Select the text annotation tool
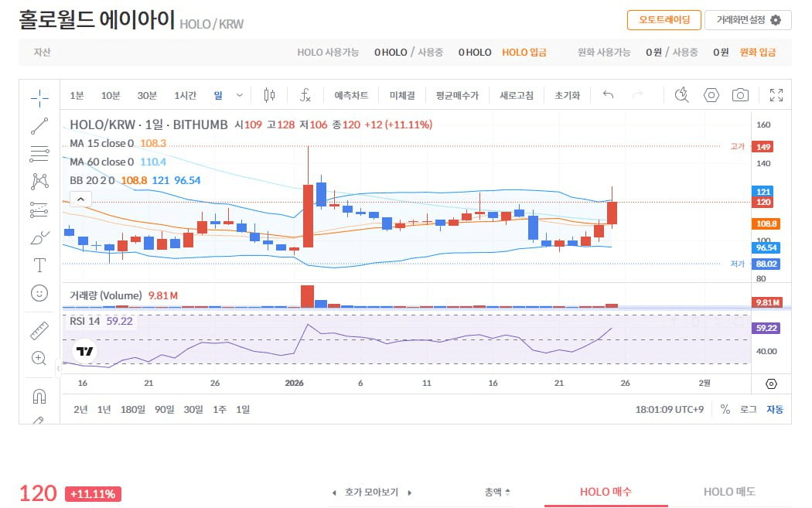This screenshot has height=508, width=812. [39, 266]
